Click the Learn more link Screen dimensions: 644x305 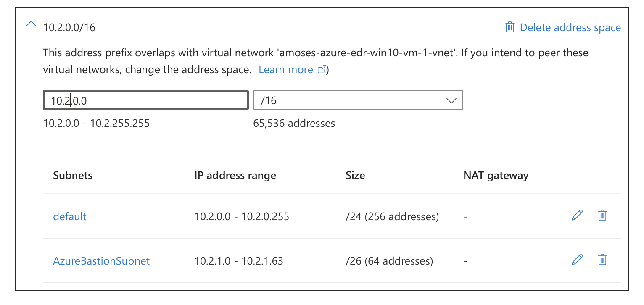click(286, 70)
